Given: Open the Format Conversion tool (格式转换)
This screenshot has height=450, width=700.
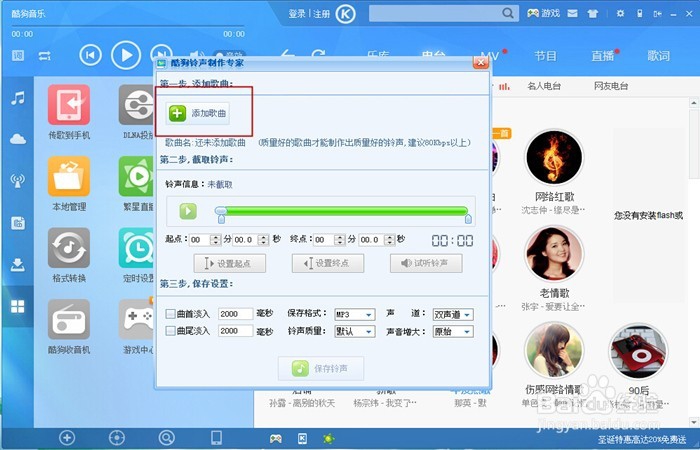Looking at the screenshot, I should click(69, 248).
